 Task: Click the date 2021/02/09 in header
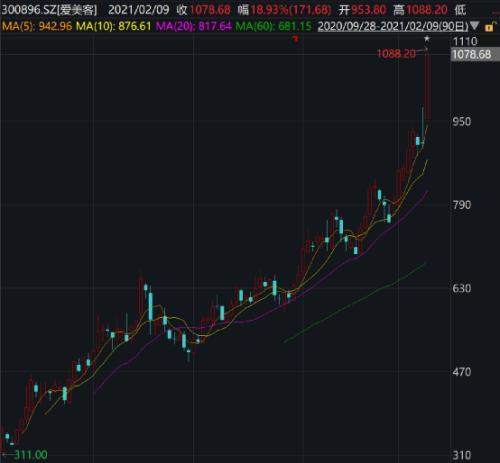click(x=138, y=10)
